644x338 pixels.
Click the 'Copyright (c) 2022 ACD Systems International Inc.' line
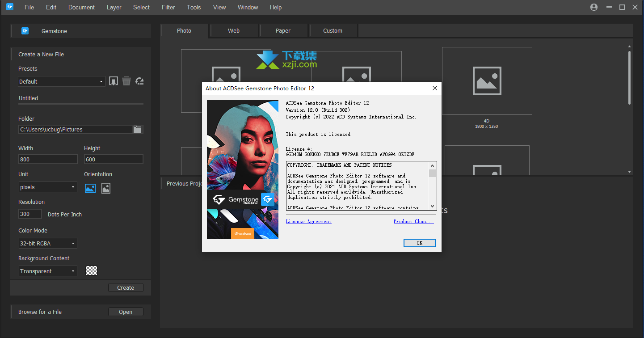click(351, 117)
